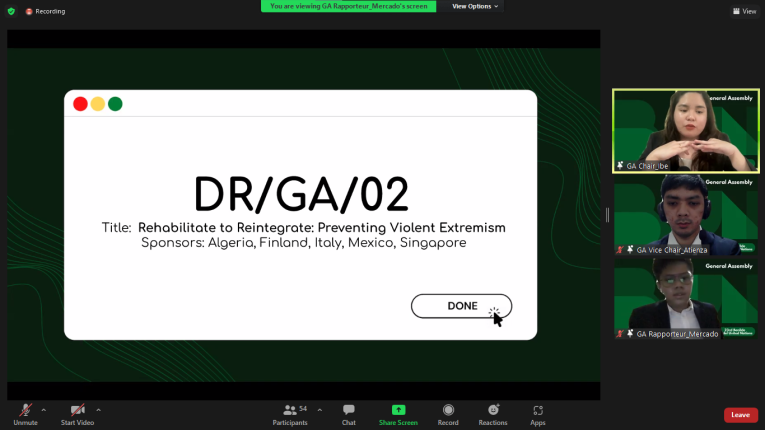Open the Participants panel
The width and height of the screenshot is (765, 430).
point(290,415)
